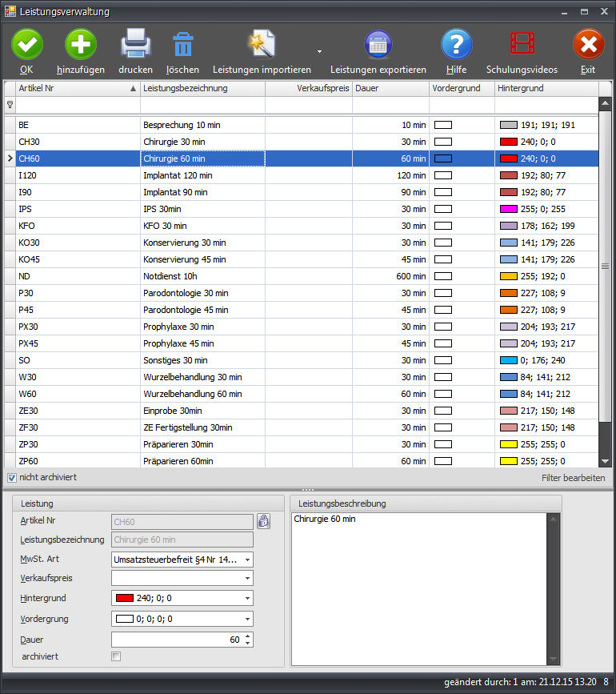Expand the MwSt. Art dropdown
The width and height of the screenshot is (616, 694).
point(247,560)
